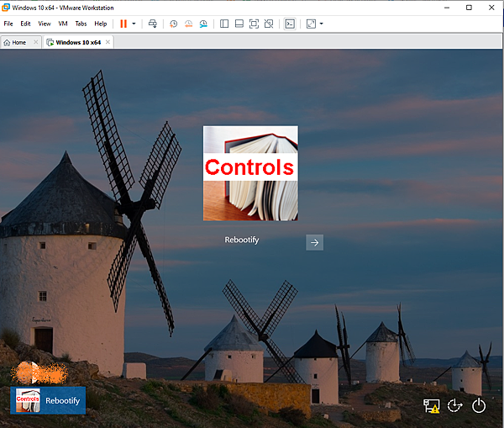This screenshot has height=428, width=504.
Task: Expand the stretch guest dropdown arrow
Action: coord(321,24)
